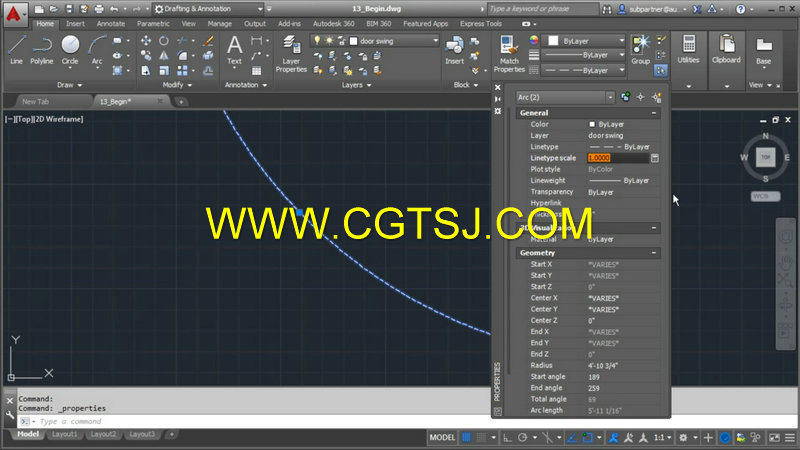Open the door swing layer dropdown
800x450 pixels.
coord(435,41)
